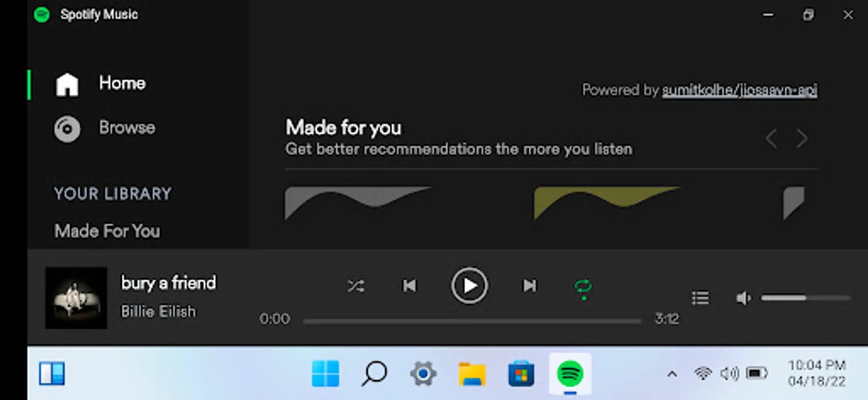868x400 pixels.
Task: Click the bury a friend album cover
Action: [x=76, y=298]
